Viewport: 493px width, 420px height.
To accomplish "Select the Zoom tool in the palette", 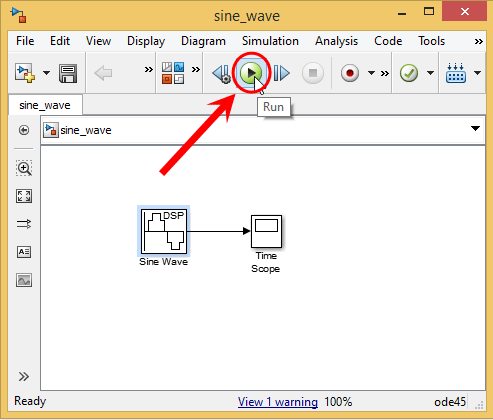I will (24, 168).
